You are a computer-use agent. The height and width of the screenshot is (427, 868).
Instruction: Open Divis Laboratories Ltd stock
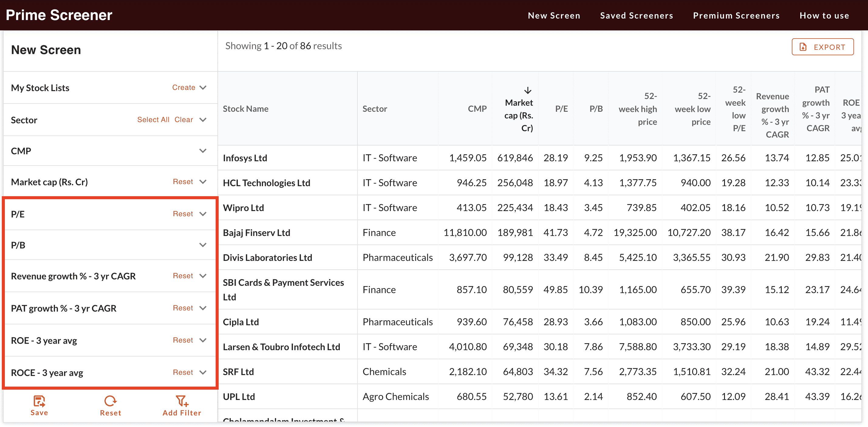268,258
